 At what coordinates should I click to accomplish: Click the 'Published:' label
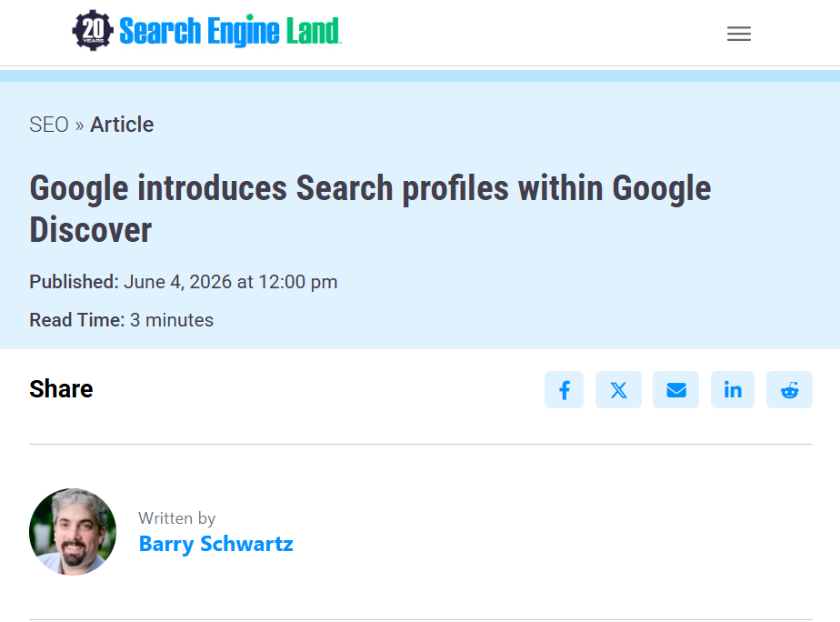(74, 282)
